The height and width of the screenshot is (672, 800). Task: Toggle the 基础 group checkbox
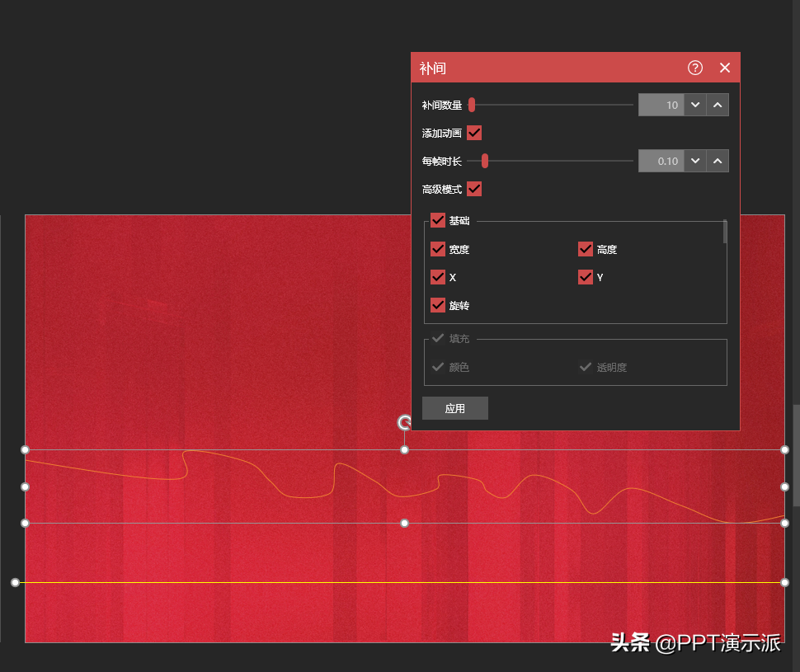tap(438, 220)
